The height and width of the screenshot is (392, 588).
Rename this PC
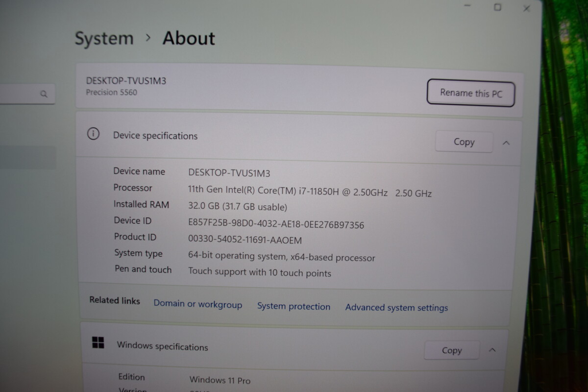pyautogui.click(x=471, y=93)
